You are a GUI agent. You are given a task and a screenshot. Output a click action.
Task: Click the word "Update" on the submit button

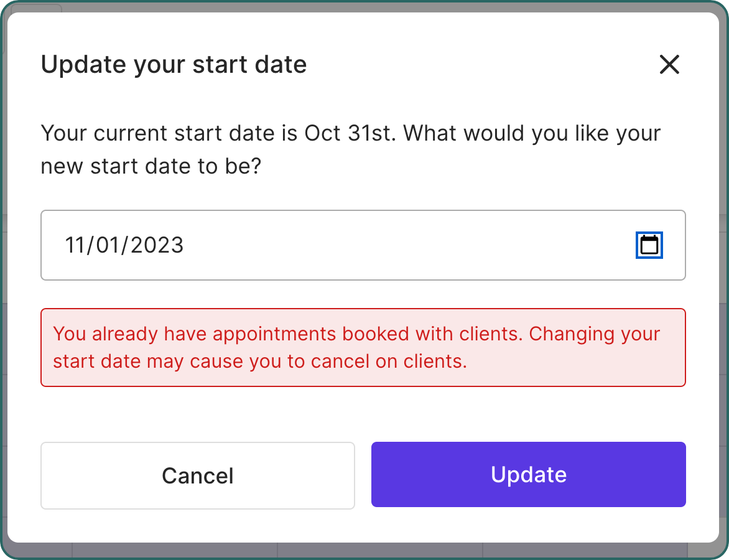(x=528, y=475)
